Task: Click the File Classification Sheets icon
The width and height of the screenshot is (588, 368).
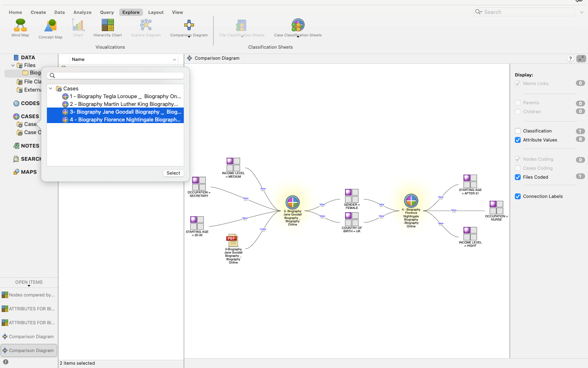Action: [x=242, y=28]
